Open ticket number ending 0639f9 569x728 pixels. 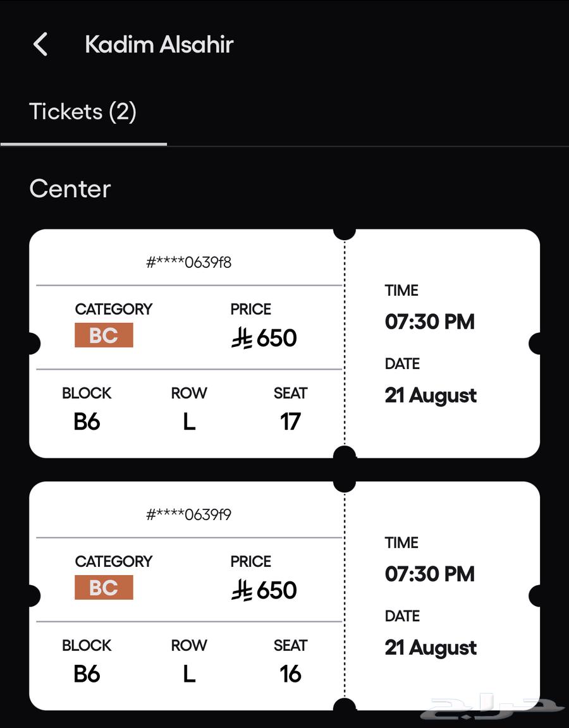[189, 514]
